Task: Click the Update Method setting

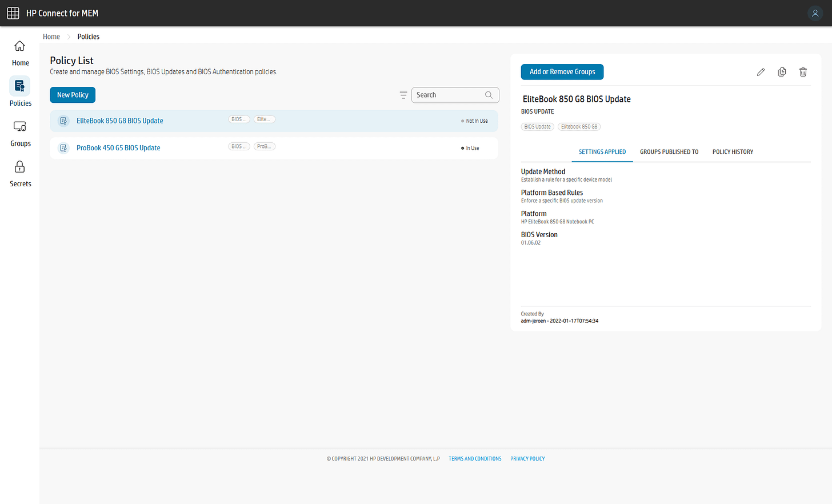Action: click(543, 171)
